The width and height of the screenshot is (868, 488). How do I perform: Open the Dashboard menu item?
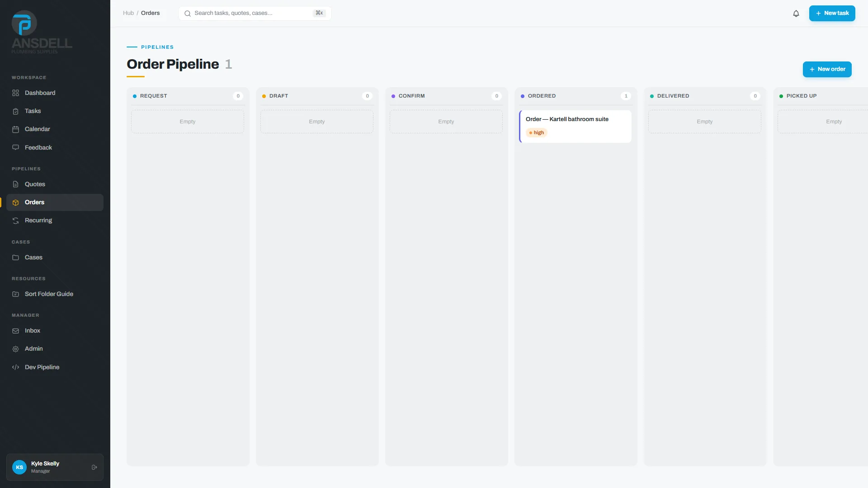(x=55, y=93)
